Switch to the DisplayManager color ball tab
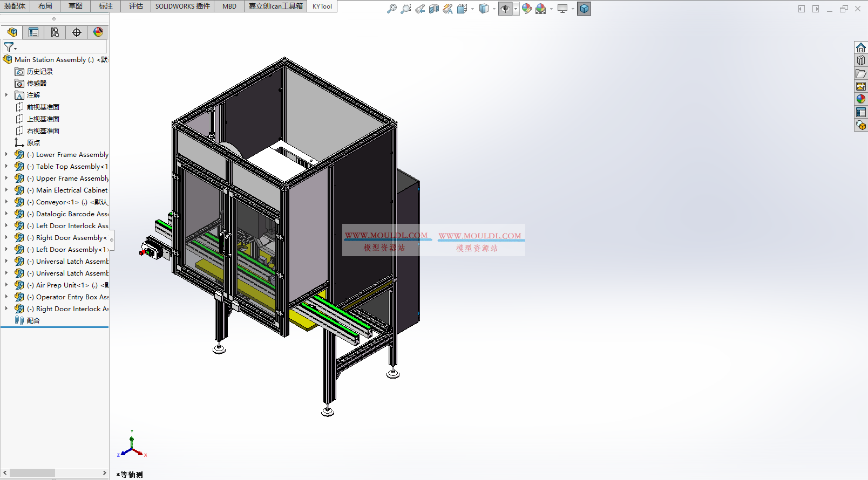 point(98,32)
